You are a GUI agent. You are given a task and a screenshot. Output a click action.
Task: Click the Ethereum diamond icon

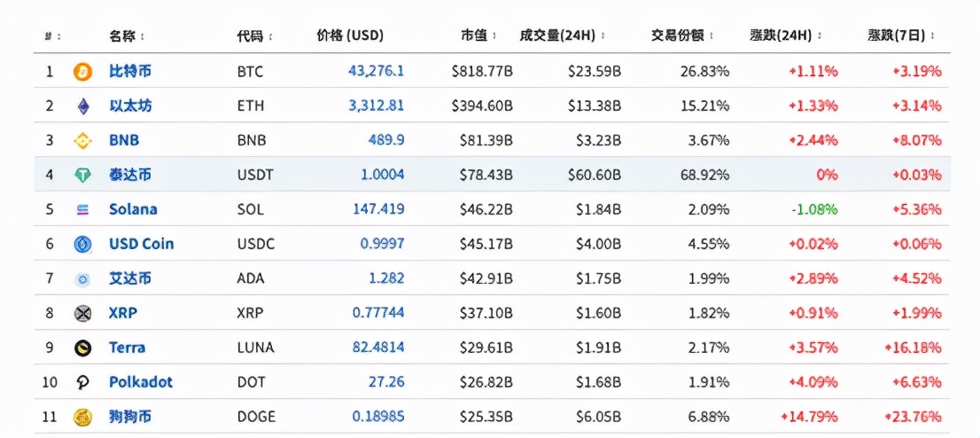tap(82, 106)
